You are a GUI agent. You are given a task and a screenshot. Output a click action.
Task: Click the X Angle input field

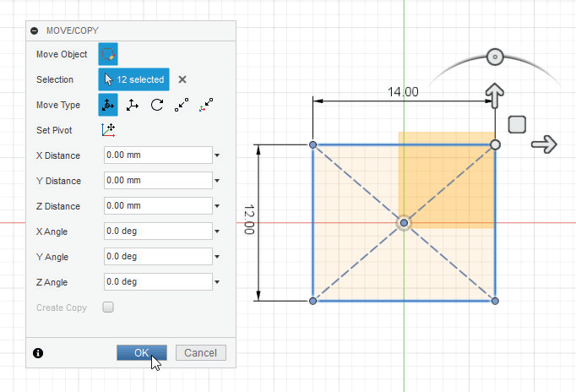tap(156, 231)
